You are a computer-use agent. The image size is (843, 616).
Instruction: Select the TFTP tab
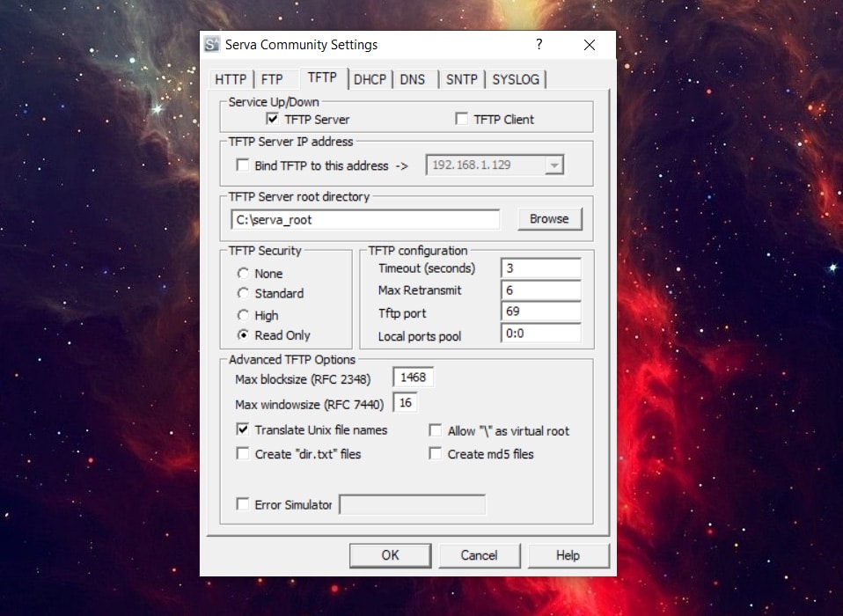pyautogui.click(x=322, y=78)
